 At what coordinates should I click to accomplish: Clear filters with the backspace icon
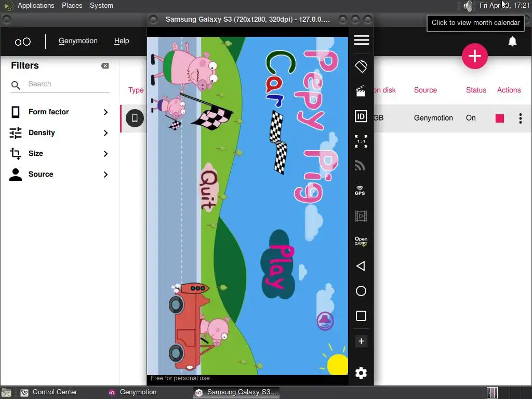click(105, 66)
